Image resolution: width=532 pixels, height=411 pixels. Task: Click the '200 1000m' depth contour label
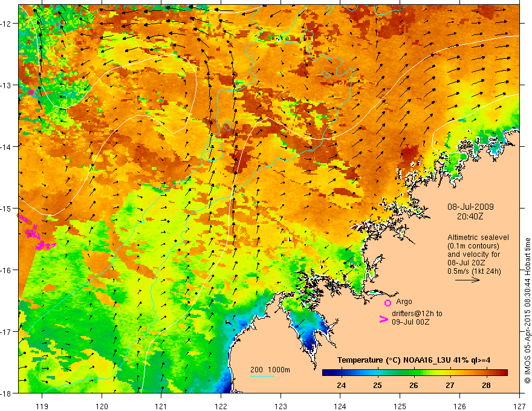pyautogui.click(x=270, y=370)
